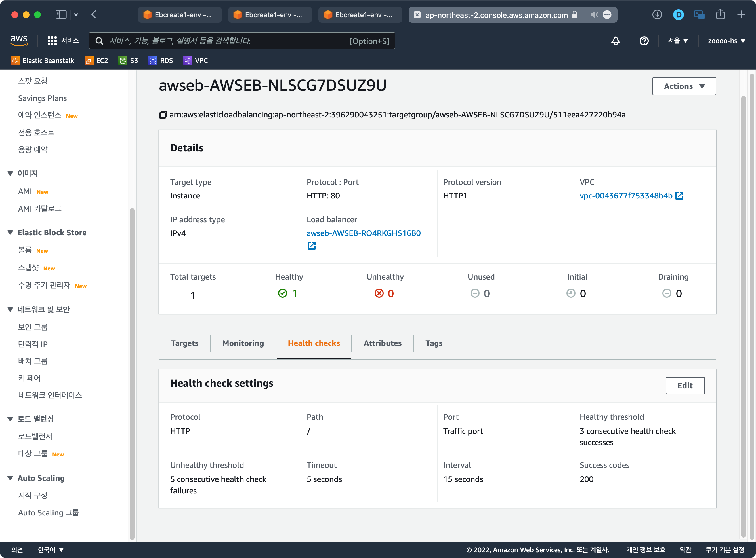
Task: Click the RDS shortcut icon
Action: coord(153,60)
